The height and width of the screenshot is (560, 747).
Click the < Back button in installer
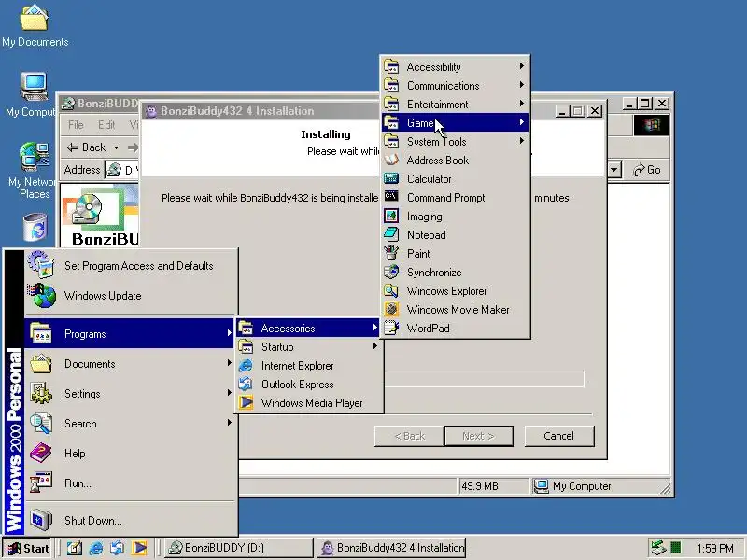pyautogui.click(x=409, y=436)
